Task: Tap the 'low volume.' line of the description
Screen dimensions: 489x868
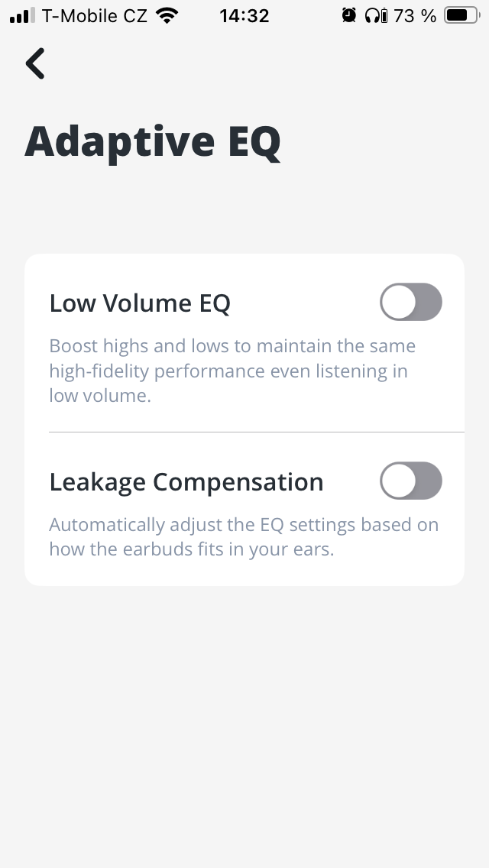Action: 100,397
